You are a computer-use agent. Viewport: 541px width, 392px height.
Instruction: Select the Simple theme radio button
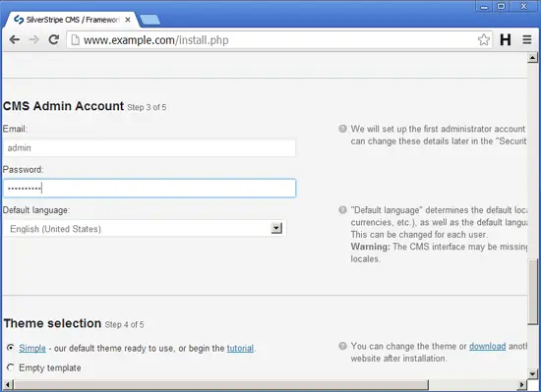(11, 348)
